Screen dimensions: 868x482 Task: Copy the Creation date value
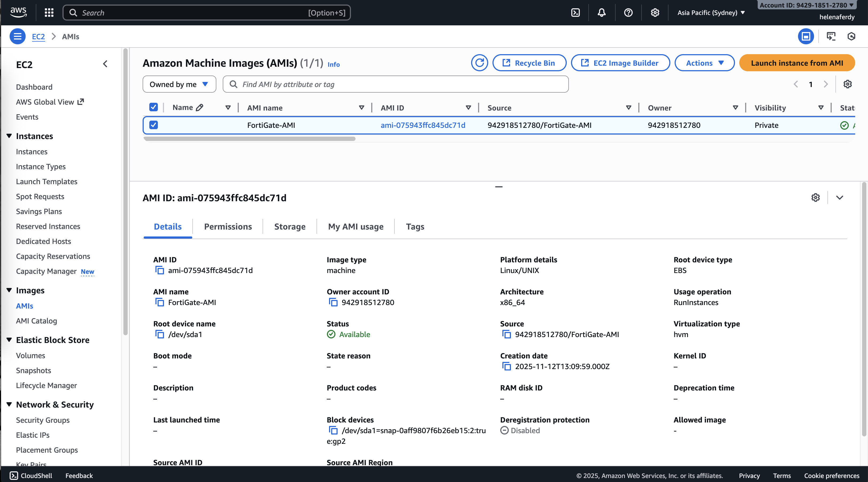coord(506,366)
